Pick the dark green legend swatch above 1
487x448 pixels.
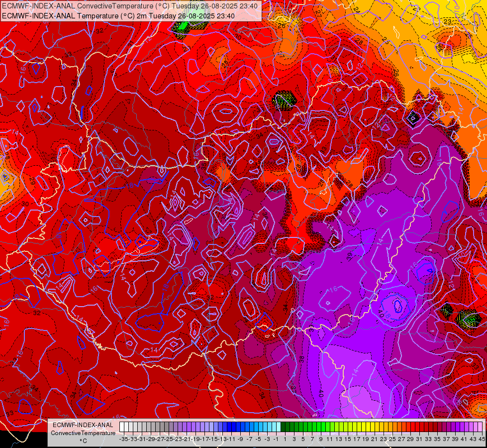point(283,427)
